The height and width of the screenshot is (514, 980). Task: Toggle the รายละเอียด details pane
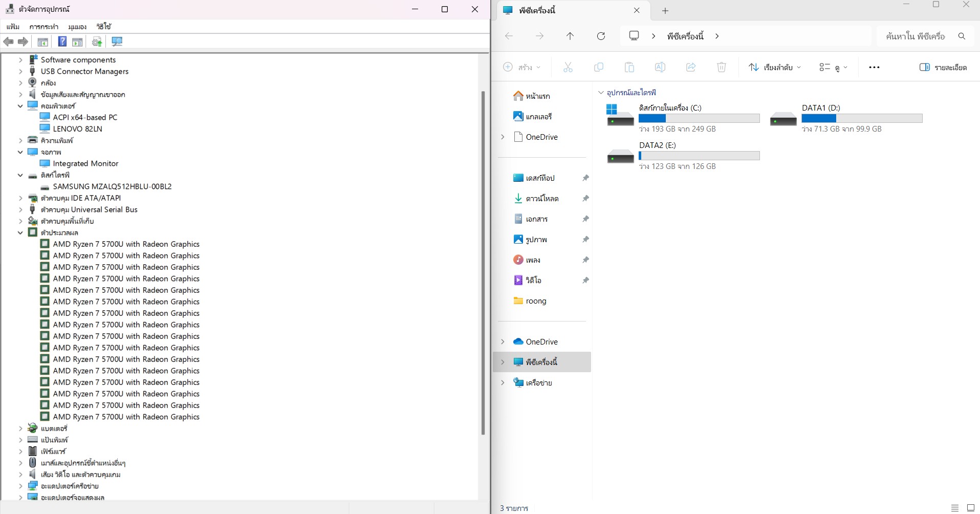pos(943,67)
